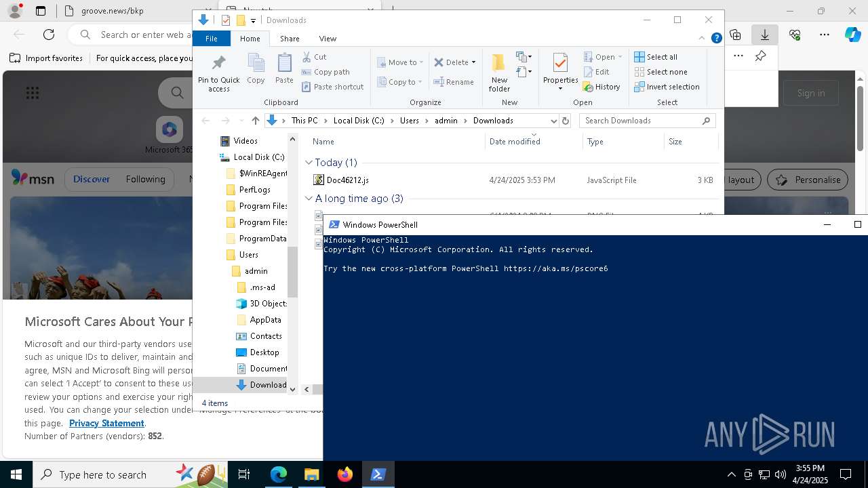Switch to the View ribbon tab
The height and width of the screenshot is (488, 868).
pyautogui.click(x=328, y=39)
